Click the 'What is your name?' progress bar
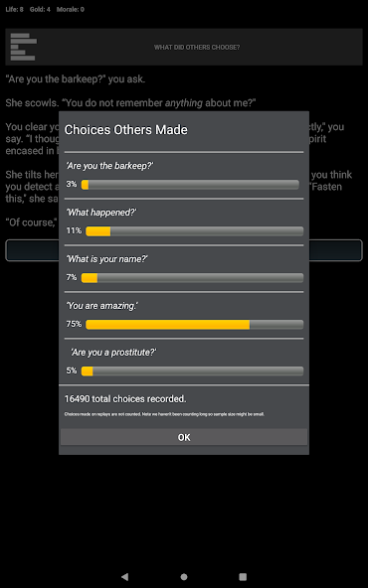Image resolution: width=368 pixels, height=588 pixels. coord(192,278)
